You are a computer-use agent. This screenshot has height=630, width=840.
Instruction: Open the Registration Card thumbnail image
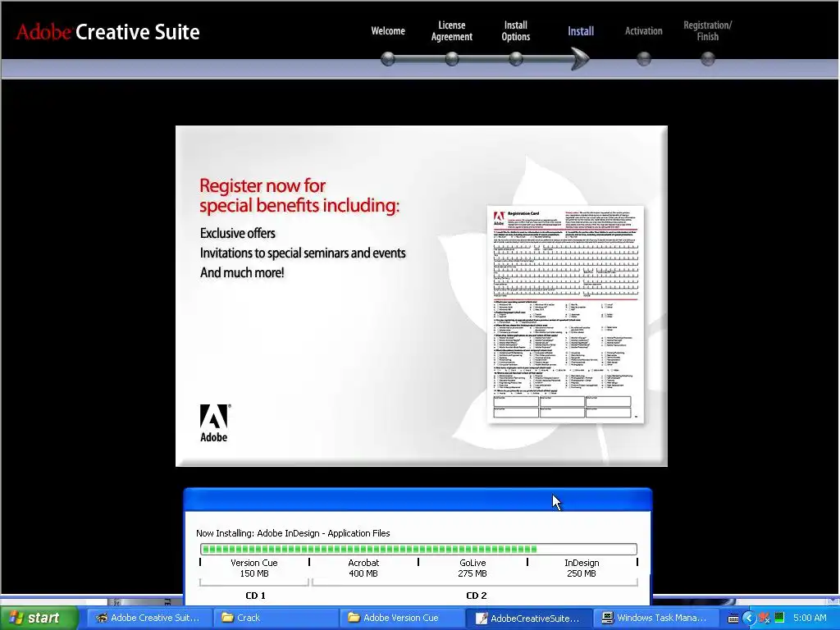click(x=565, y=314)
